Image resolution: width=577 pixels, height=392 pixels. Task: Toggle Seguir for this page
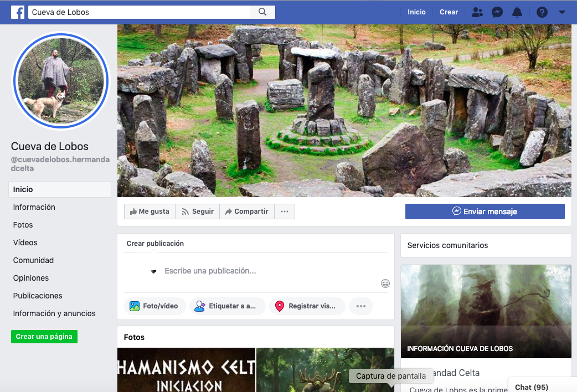198,212
